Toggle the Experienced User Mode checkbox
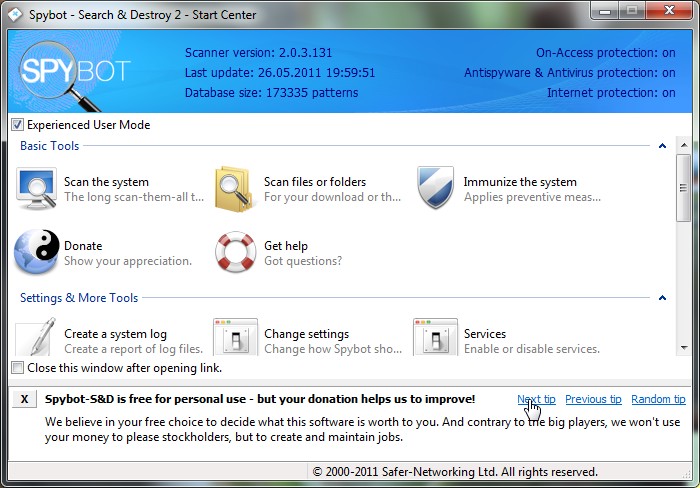Image resolution: width=700 pixels, height=488 pixels. [17, 125]
